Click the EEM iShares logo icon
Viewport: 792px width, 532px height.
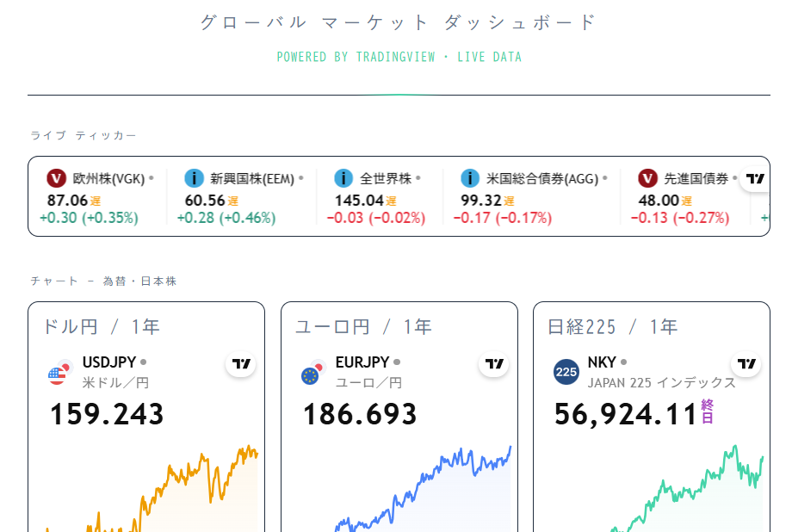(194, 178)
